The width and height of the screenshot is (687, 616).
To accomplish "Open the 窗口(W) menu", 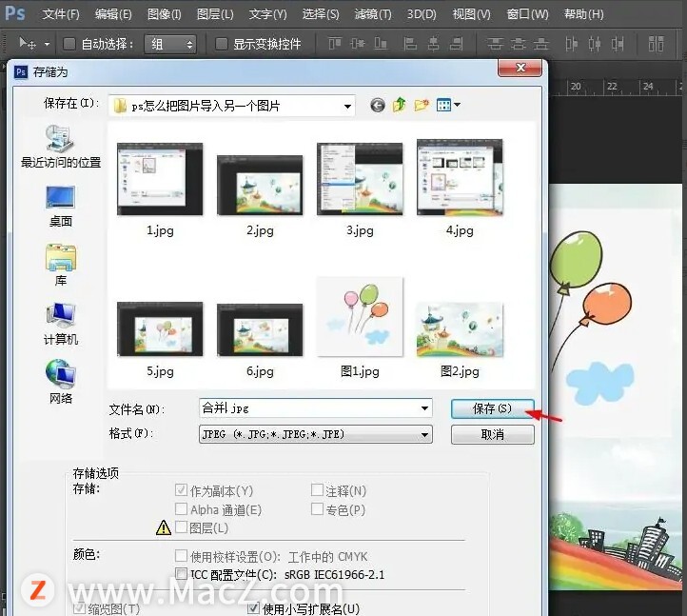I will coord(527,14).
